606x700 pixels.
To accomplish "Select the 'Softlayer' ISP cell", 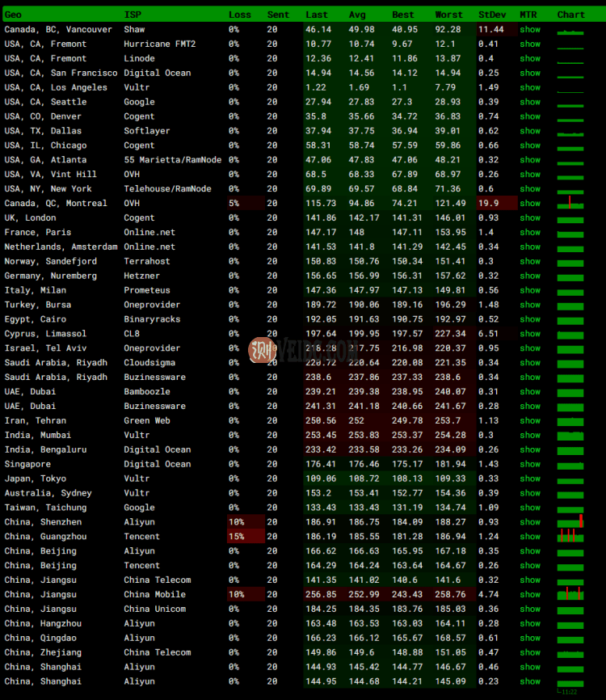I will (147, 131).
